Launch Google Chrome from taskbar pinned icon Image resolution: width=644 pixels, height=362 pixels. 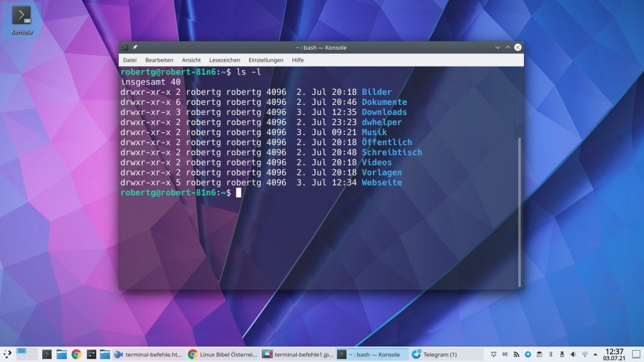pyautogui.click(x=76, y=354)
